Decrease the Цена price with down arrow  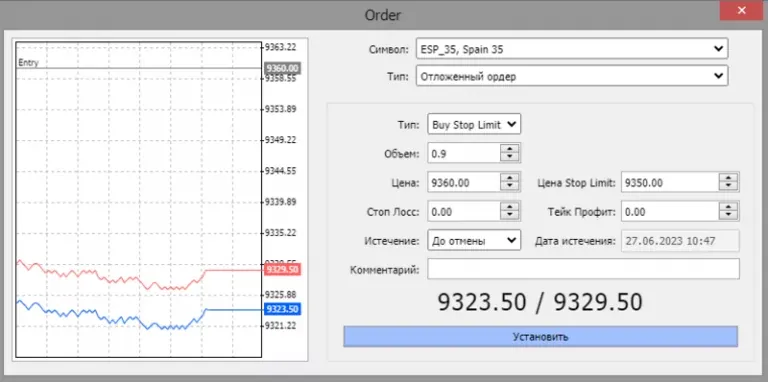(510, 187)
